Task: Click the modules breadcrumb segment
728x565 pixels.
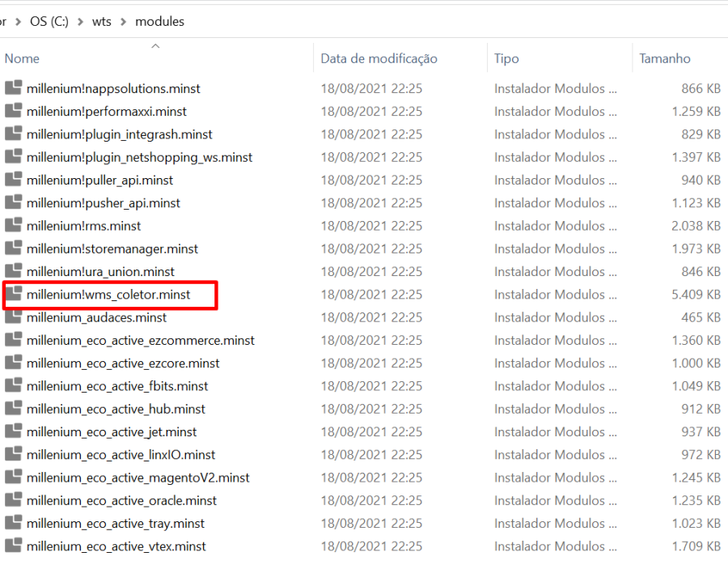Action: pyautogui.click(x=159, y=21)
